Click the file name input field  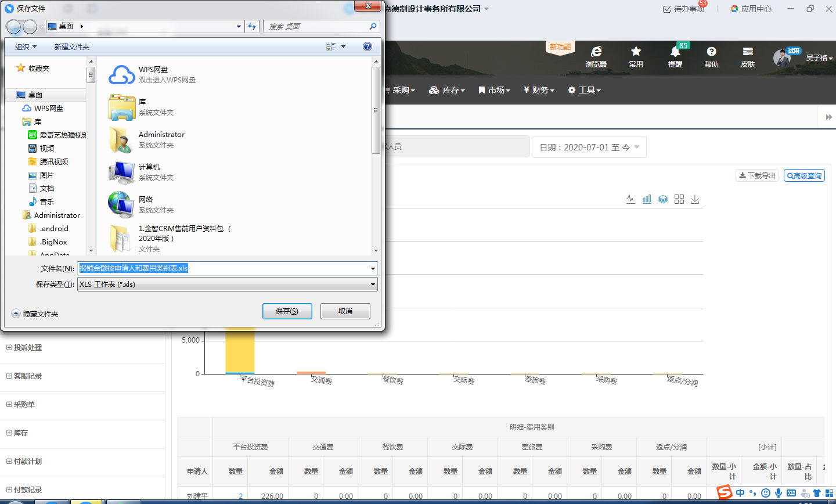coord(224,268)
